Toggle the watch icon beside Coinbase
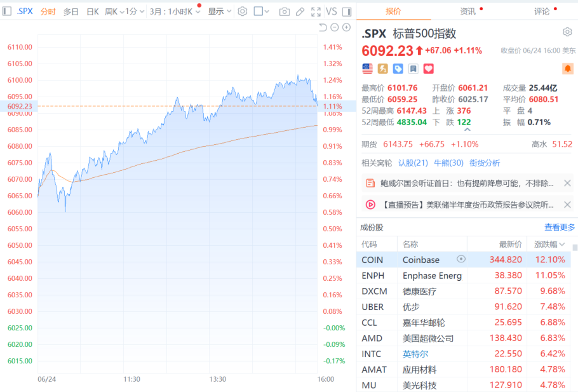 pyautogui.click(x=461, y=259)
